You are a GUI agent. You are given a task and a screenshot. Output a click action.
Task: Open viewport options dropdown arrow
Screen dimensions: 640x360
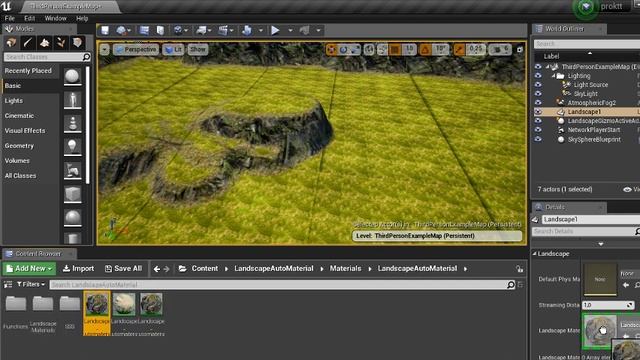[104, 49]
